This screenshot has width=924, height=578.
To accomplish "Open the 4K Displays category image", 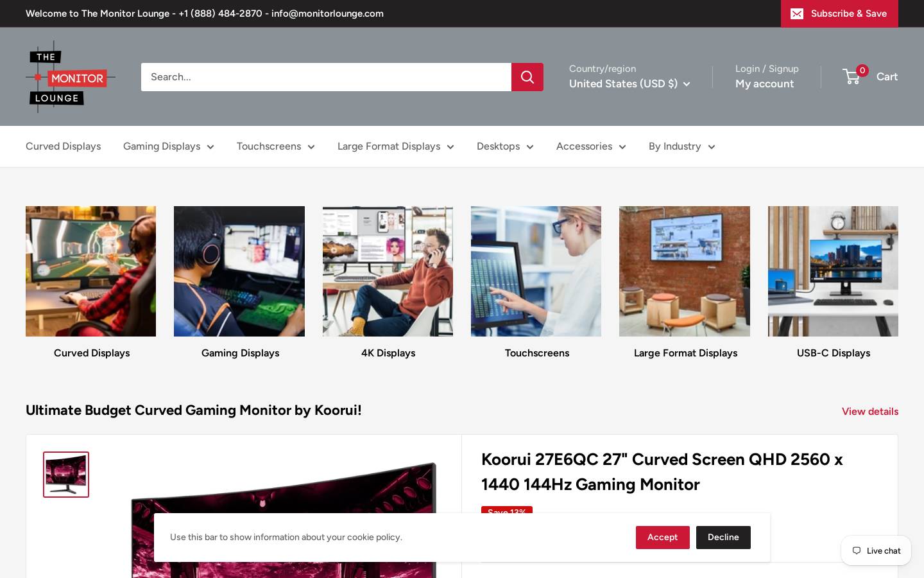I will click(388, 271).
